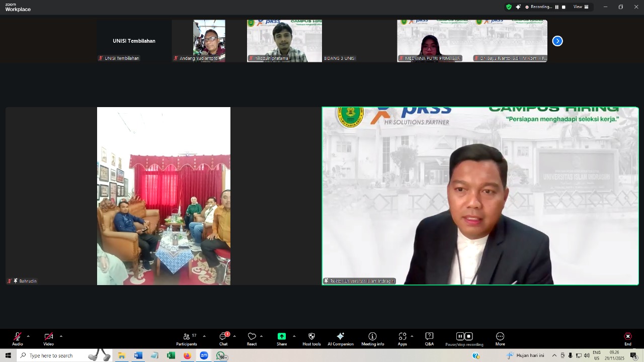644x362 pixels.
Task: Open Microsoft Word from taskbar
Action: (138, 355)
